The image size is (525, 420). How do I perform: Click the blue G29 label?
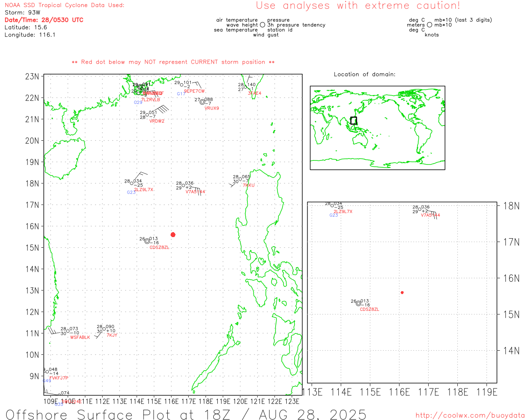[138, 103]
